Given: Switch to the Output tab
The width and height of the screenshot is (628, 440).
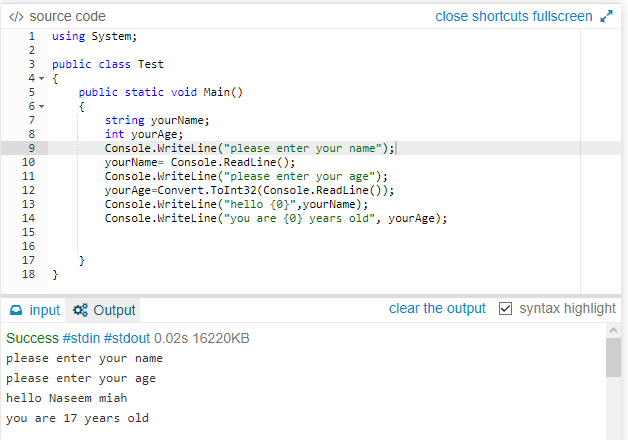Looking at the screenshot, I should point(103,310).
